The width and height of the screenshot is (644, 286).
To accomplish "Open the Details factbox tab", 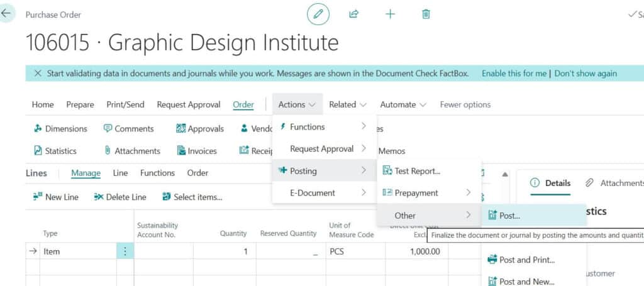I will pyautogui.click(x=550, y=183).
